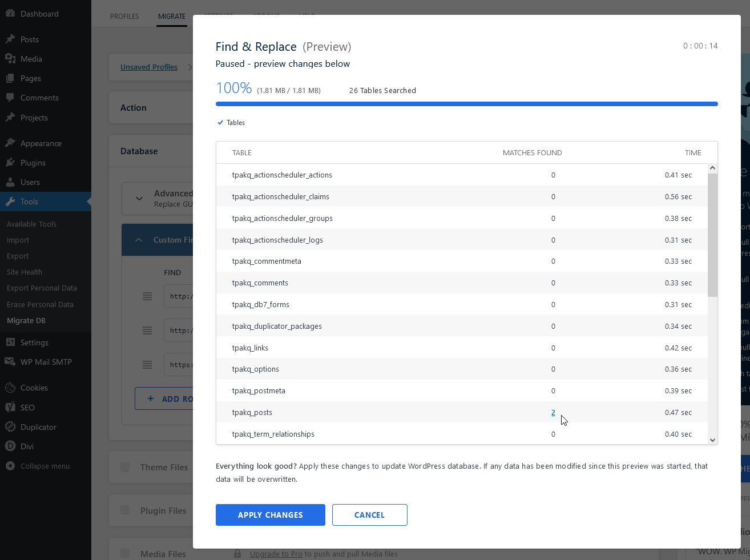Click the Time column header
The height and width of the screenshot is (560, 750).
point(693,153)
